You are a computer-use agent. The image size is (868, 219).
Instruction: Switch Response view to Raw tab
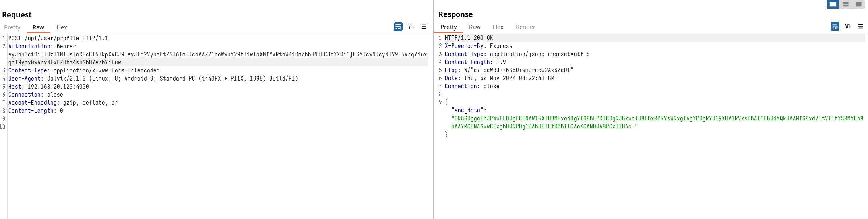[x=475, y=27]
